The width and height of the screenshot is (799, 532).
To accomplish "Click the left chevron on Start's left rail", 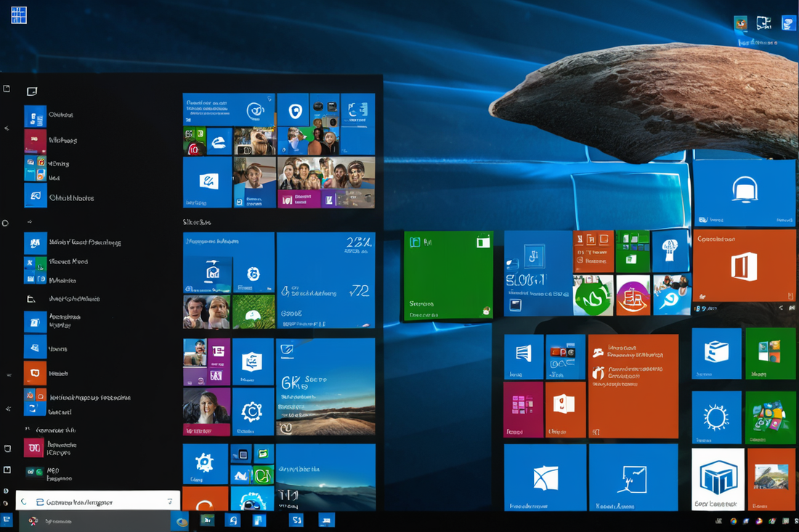I will (7, 128).
